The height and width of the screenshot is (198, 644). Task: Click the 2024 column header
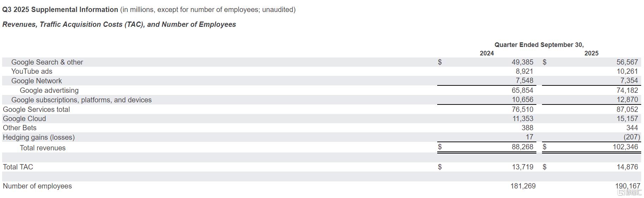click(x=487, y=53)
